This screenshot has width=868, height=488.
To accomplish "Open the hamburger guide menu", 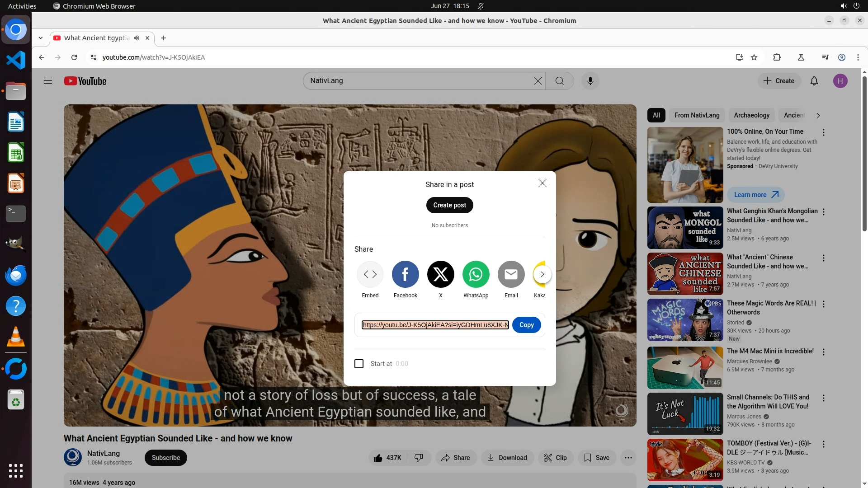I will click(x=48, y=81).
